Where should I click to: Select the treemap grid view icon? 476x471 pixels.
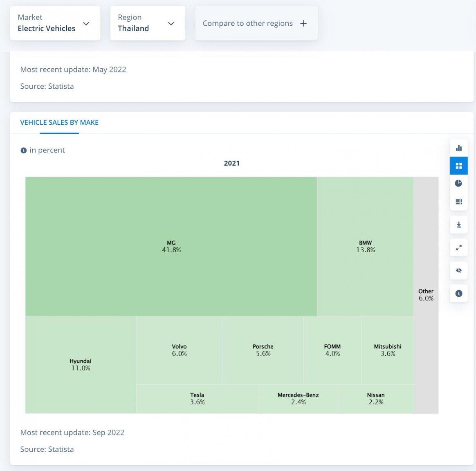click(458, 166)
